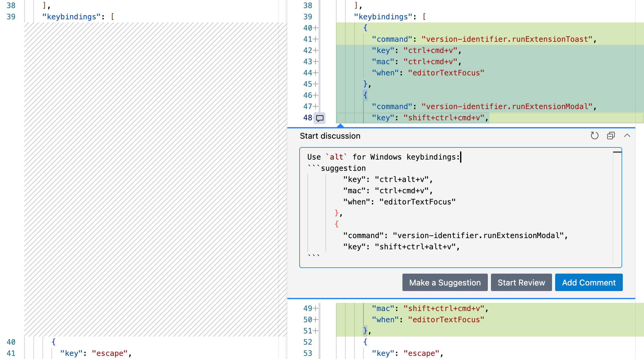644x359 pixels.
Task: Select the Start discussion panel header
Action: point(329,136)
